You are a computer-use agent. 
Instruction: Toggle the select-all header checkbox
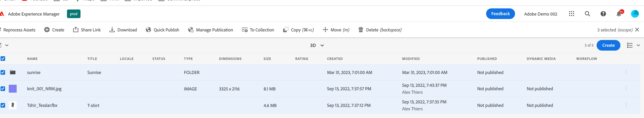(3, 59)
